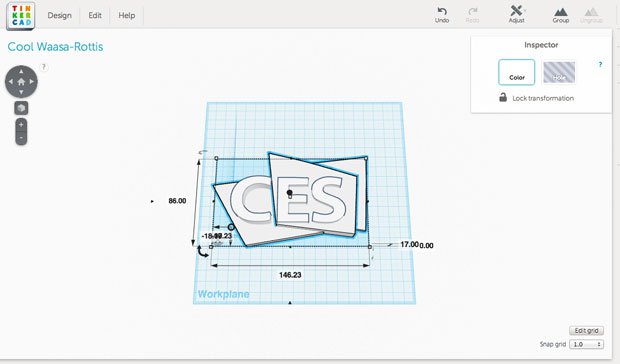Group the selected shapes
Screen dimensions: 620x364
coord(561,15)
